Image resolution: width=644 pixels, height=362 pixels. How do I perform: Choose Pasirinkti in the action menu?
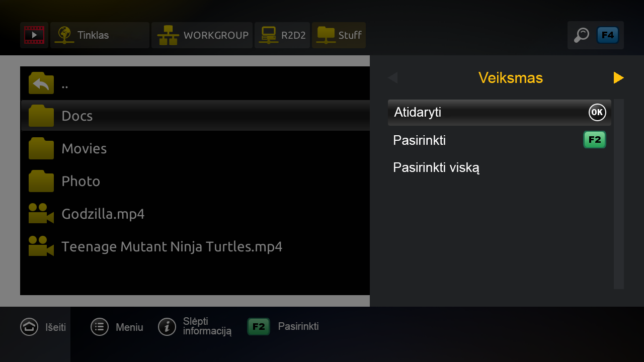pyautogui.click(x=499, y=140)
